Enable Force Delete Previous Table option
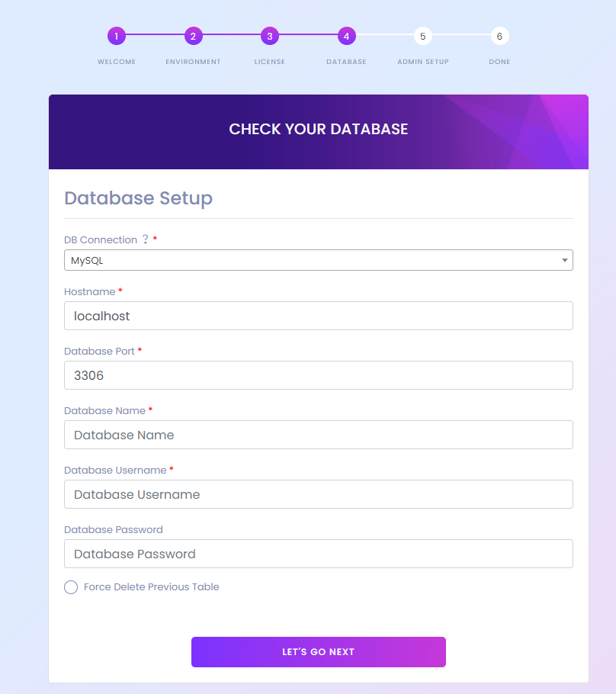Image resolution: width=616 pixels, height=694 pixels. pyautogui.click(x=71, y=587)
